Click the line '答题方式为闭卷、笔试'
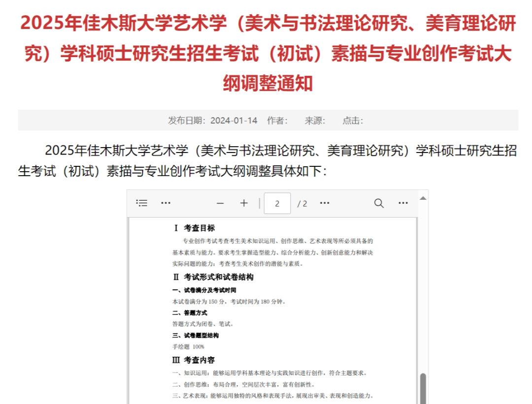The image size is (532, 404). (203, 324)
